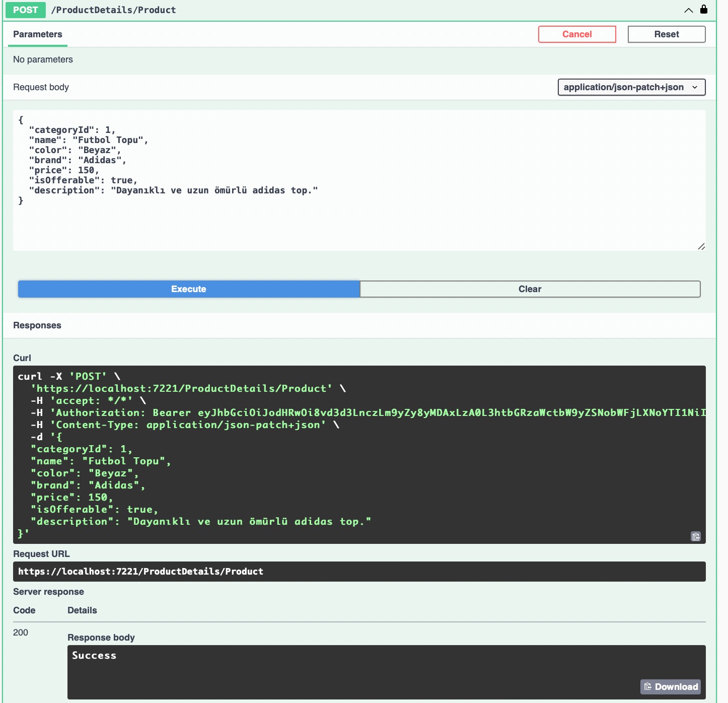Click the Download button for the response
This screenshot has height=703, width=728.
[x=670, y=686]
